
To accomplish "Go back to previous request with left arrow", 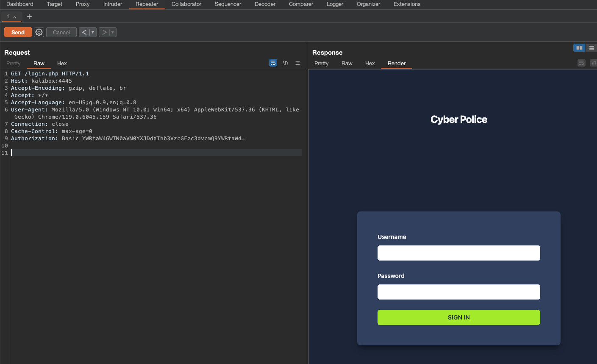I will pos(84,32).
